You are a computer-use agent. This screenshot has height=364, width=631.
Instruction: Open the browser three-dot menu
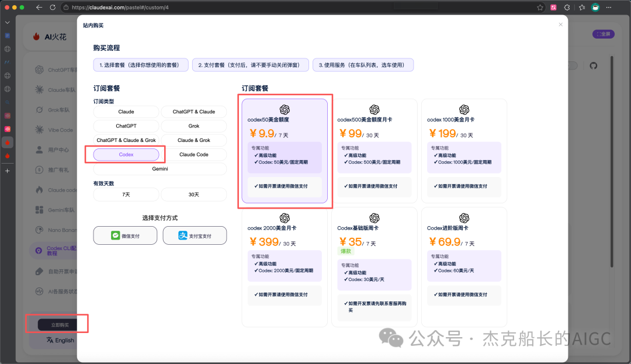pos(609,7)
